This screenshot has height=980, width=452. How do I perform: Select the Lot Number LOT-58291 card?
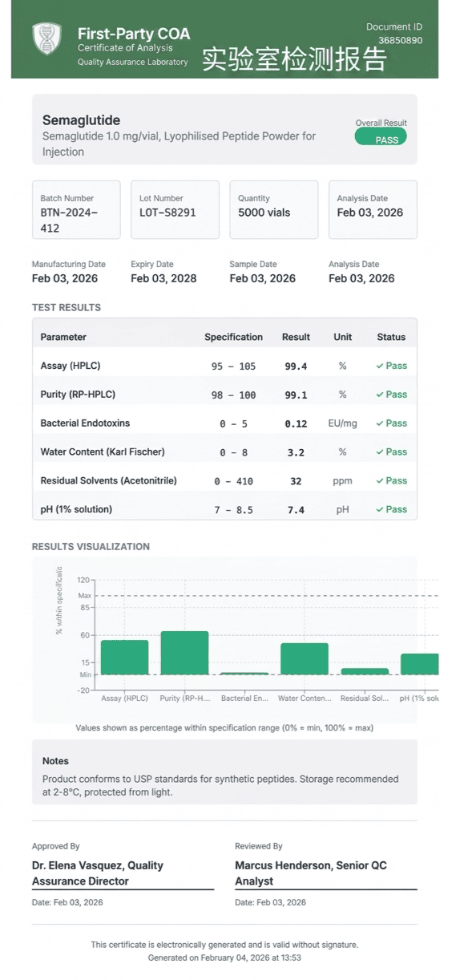click(175, 209)
